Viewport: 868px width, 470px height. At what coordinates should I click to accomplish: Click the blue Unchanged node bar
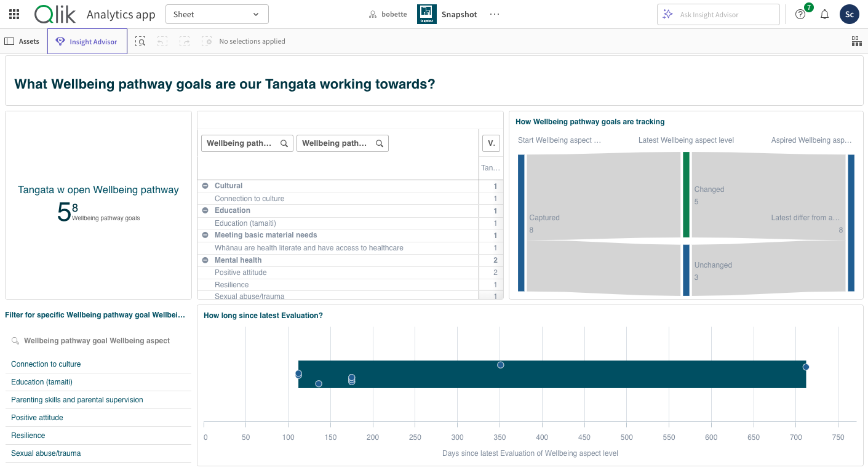[686, 271]
